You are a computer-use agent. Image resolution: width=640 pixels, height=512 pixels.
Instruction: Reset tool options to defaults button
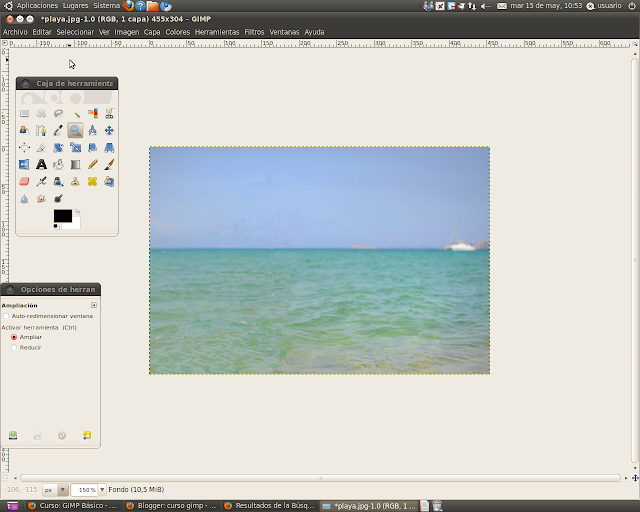87,435
